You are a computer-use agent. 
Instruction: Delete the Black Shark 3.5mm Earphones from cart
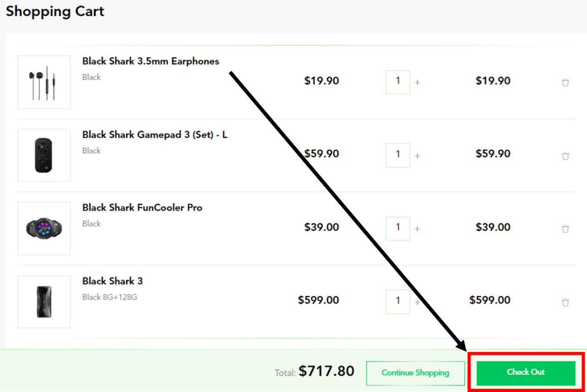pos(565,82)
